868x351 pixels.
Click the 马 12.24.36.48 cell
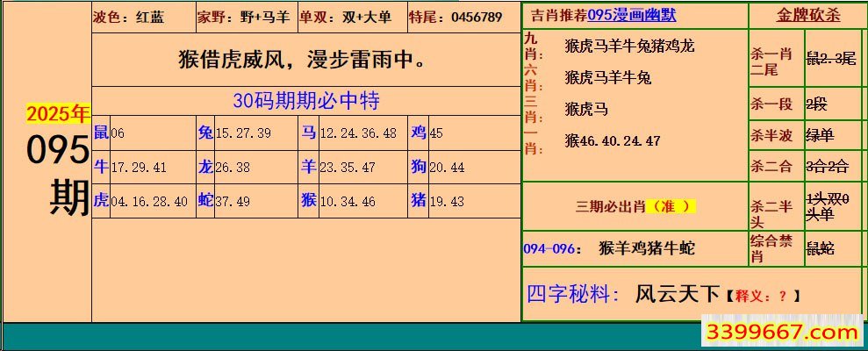(x=349, y=133)
